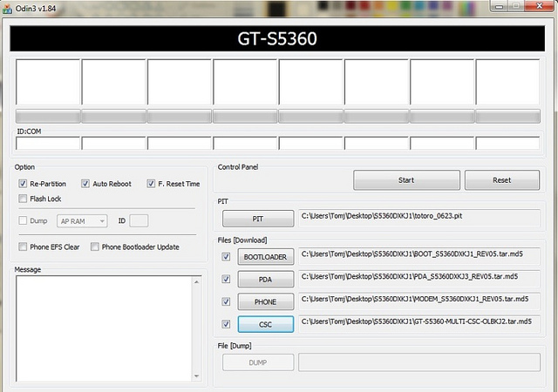Click the BOOTLOADER file button
Screen dimensions: 558x392
tap(265, 257)
